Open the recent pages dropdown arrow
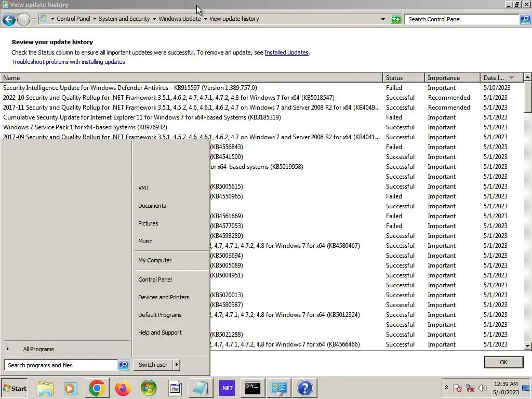 34,19
